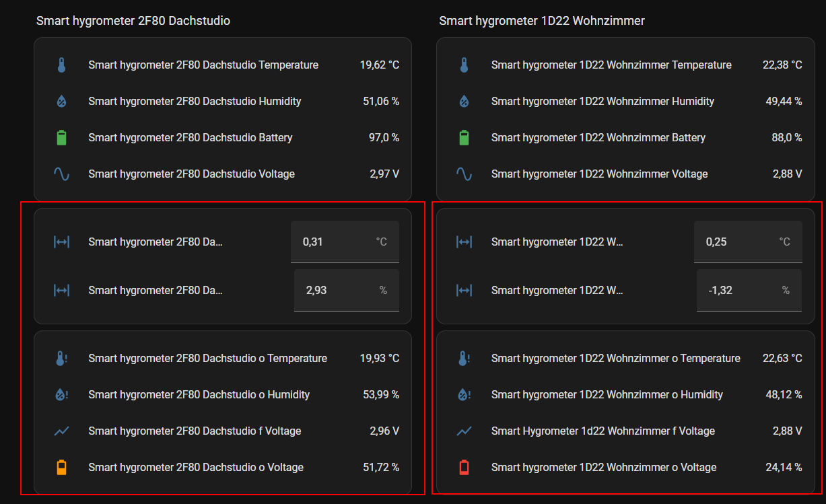This screenshot has height=504, width=826.
Task: Click the sine wave icon for Wohnzimmer Voltage
Action: click(464, 174)
